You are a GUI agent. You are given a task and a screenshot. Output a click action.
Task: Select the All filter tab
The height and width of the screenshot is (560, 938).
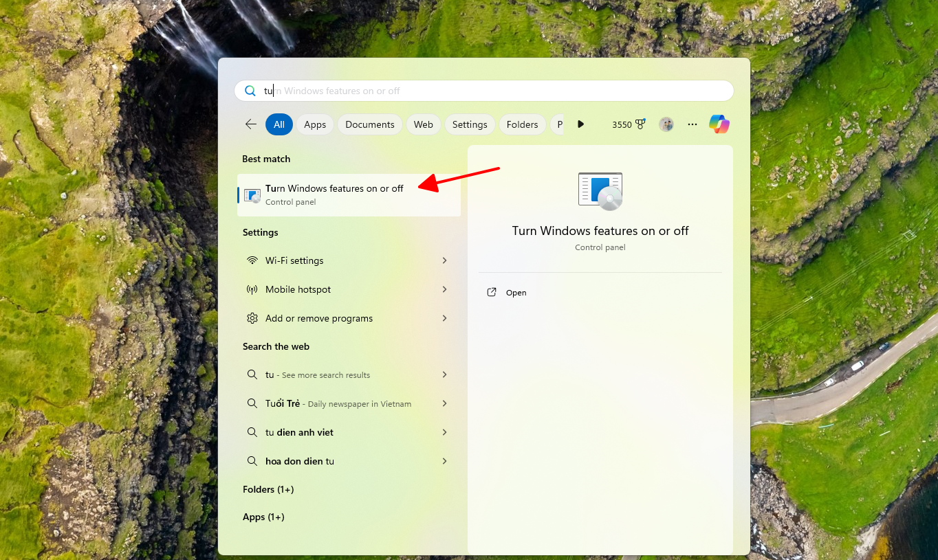click(279, 124)
